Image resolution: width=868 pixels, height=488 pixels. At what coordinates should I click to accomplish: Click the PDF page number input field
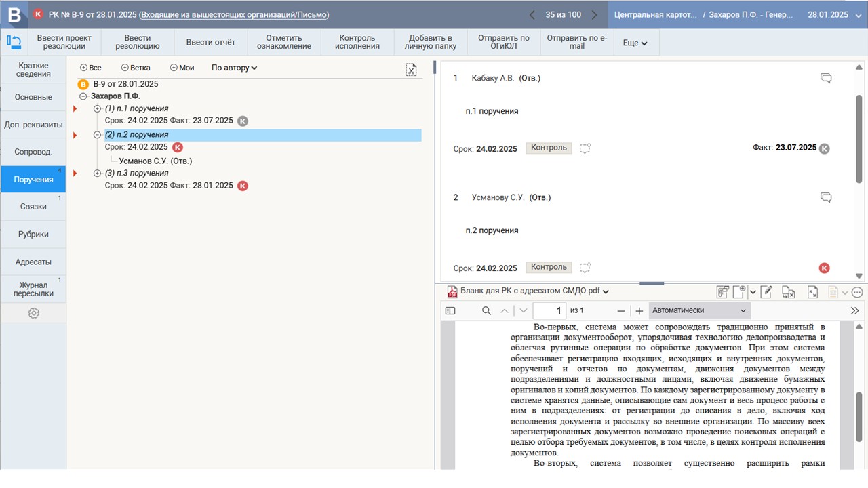549,310
